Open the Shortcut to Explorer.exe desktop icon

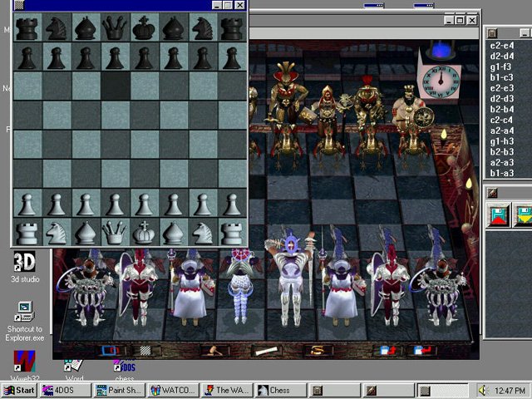click(x=24, y=322)
